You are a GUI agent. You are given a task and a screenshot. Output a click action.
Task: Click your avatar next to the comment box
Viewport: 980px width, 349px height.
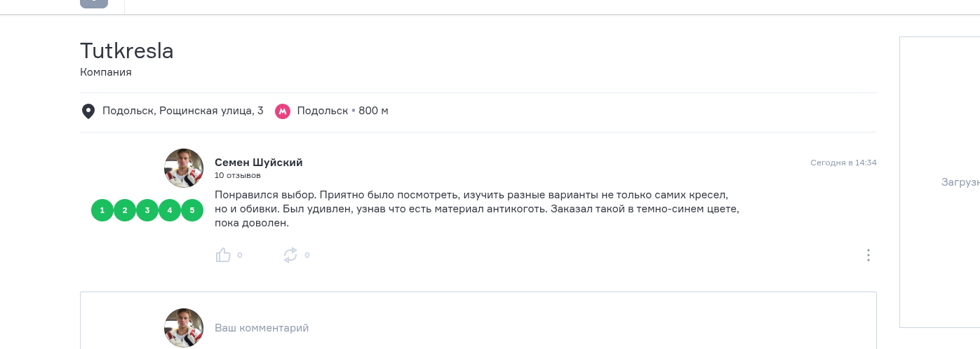pyautogui.click(x=184, y=328)
